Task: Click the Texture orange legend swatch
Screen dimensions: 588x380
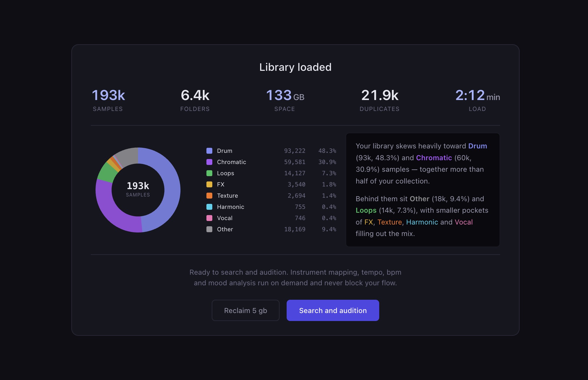Action: click(x=209, y=196)
